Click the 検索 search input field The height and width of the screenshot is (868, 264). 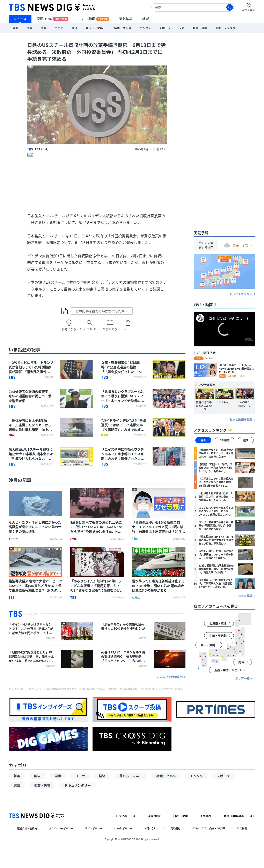coord(189,7)
